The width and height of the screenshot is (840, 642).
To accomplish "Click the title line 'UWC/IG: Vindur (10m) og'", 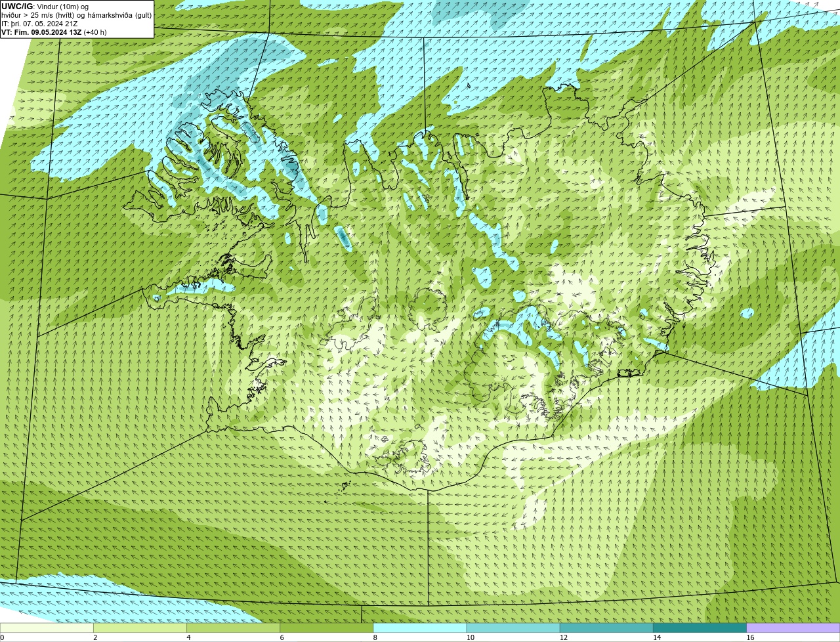I will (45, 7).
